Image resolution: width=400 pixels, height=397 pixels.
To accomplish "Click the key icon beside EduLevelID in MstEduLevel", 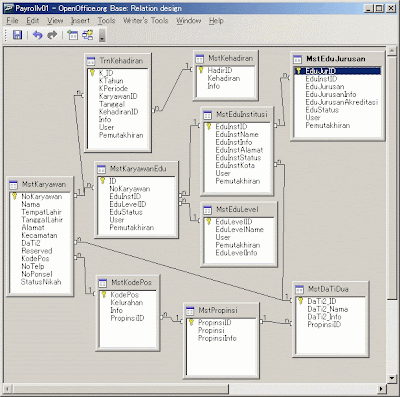I will tap(209, 221).
